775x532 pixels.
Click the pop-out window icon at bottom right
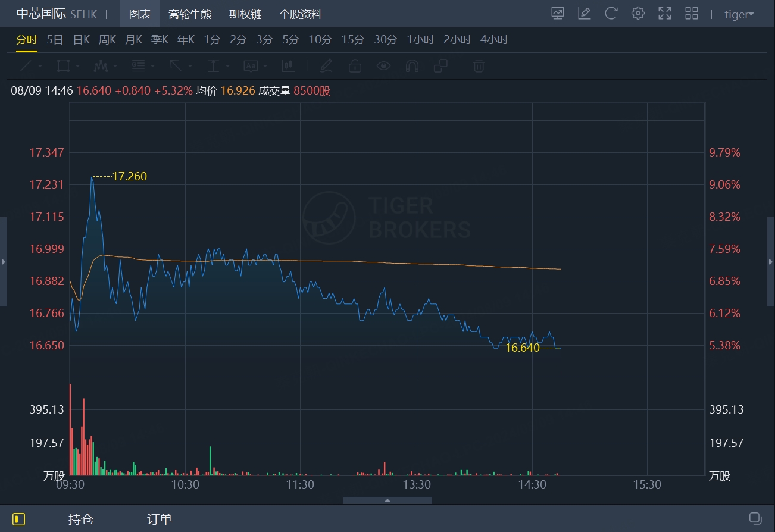coord(755,518)
